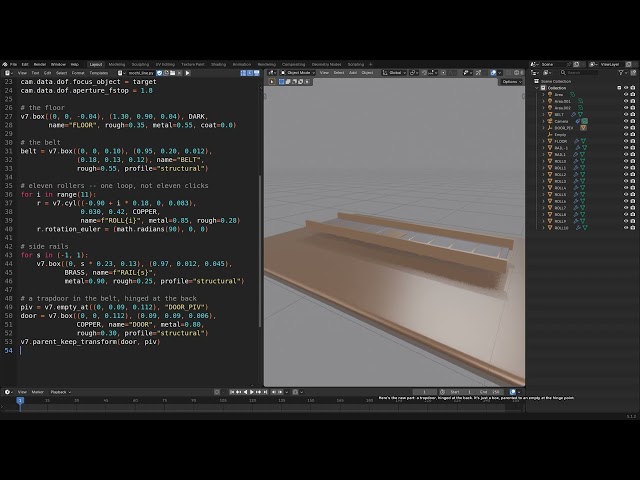Play animation forward
Image resolution: width=640 pixels, height=480 pixels.
[252, 392]
